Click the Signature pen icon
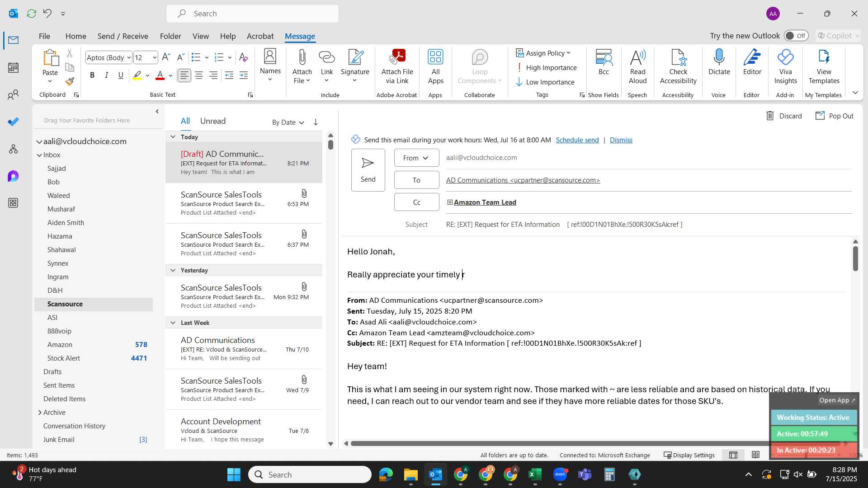The height and width of the screenshot is (488, 868). [x=355, y=66]
